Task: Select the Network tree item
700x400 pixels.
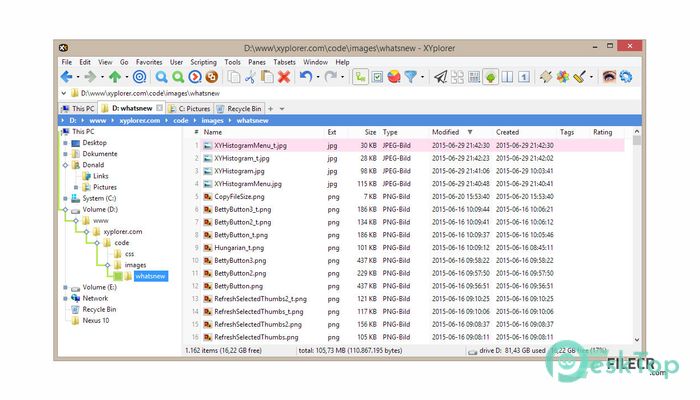Action: pyautogui.click(x=95, y=298)
